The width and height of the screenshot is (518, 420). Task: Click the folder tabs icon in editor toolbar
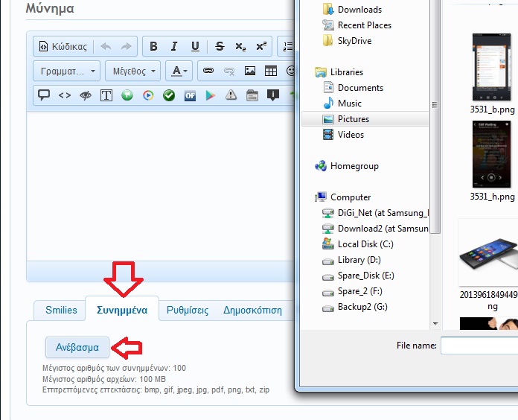click(252, 95)
